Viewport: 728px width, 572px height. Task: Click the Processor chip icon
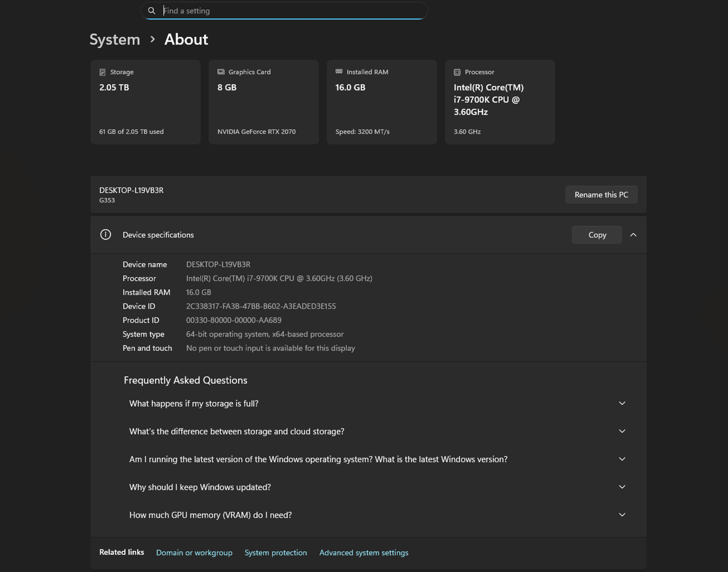[x=457, y=72]
